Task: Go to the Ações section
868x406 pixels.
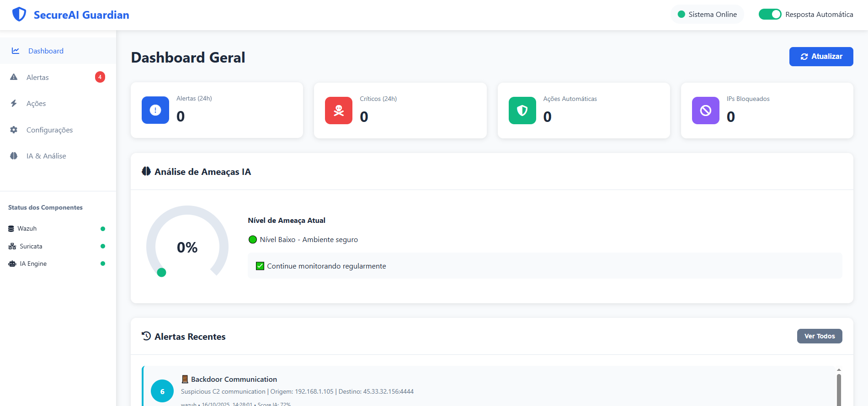Action: (58, 104)
